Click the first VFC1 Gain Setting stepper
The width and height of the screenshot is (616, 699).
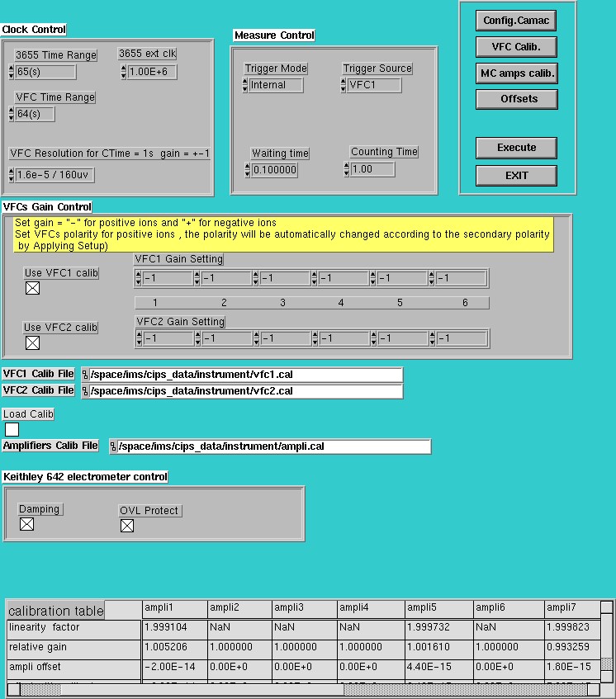point(139,278)
